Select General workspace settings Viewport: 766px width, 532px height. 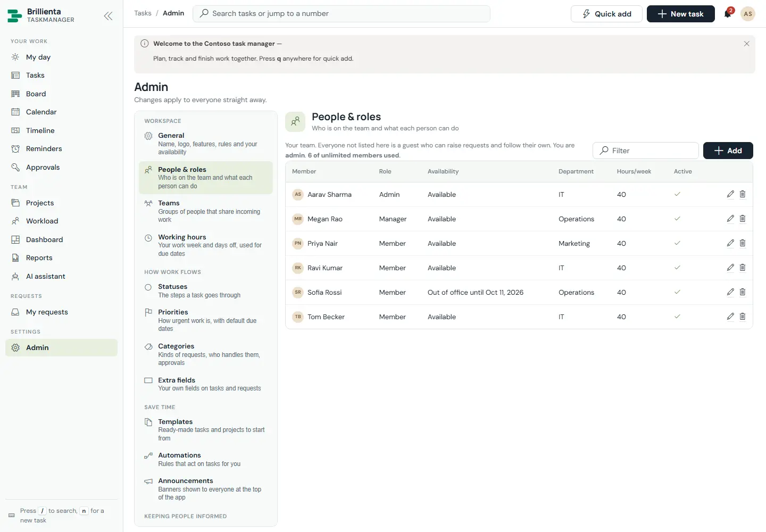coord(206,144)
